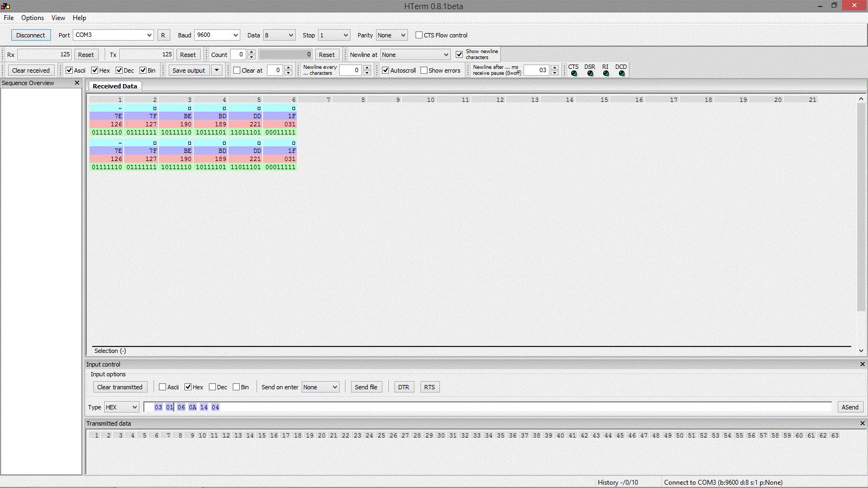Click the Clear at number field

tap(275, 70)
